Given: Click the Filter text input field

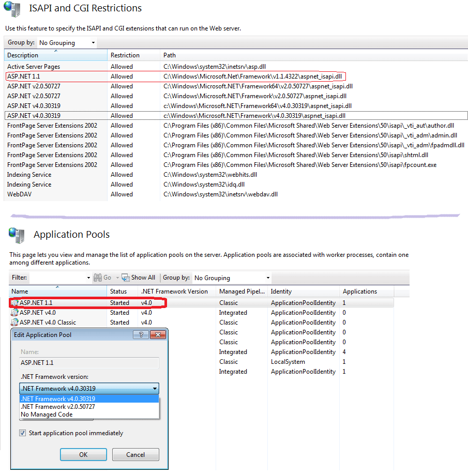Looking at the screenshot, I should [x=58, y=278].
